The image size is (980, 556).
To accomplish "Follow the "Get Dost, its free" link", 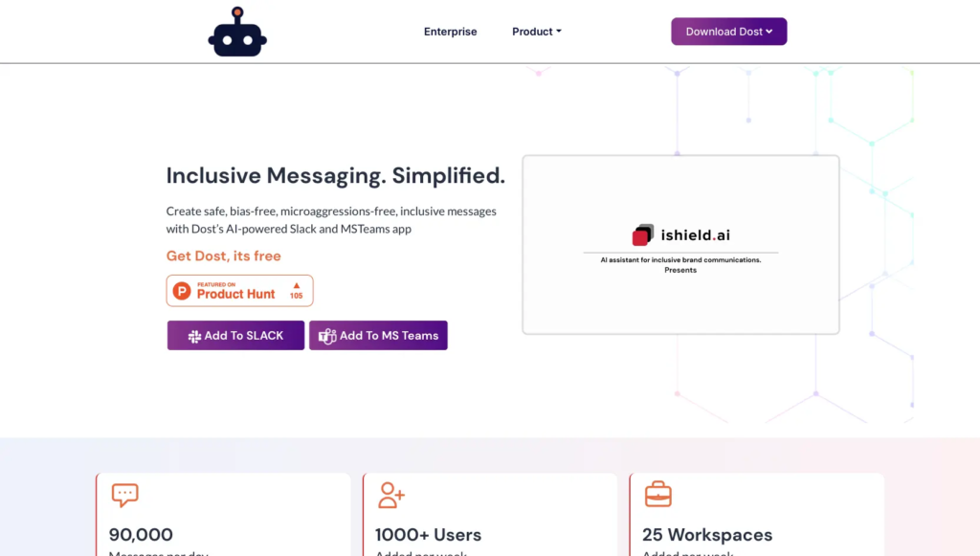I will click(223, 256).
